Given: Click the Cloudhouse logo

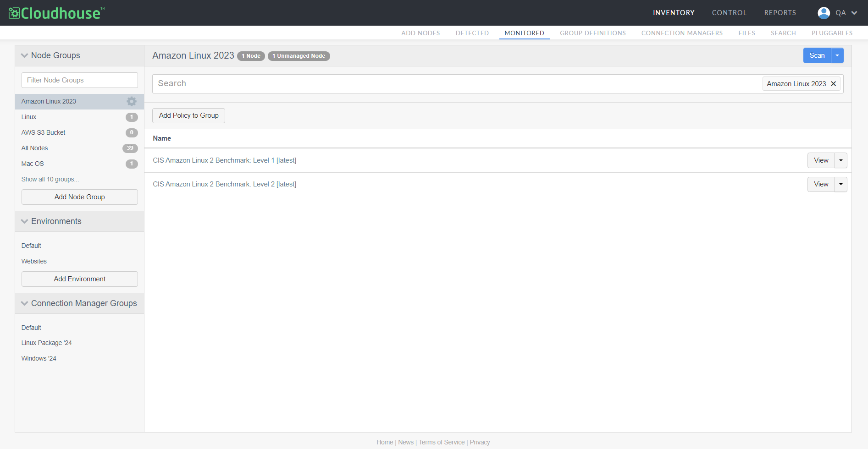Looking at the screenshot, I should 56,13.
